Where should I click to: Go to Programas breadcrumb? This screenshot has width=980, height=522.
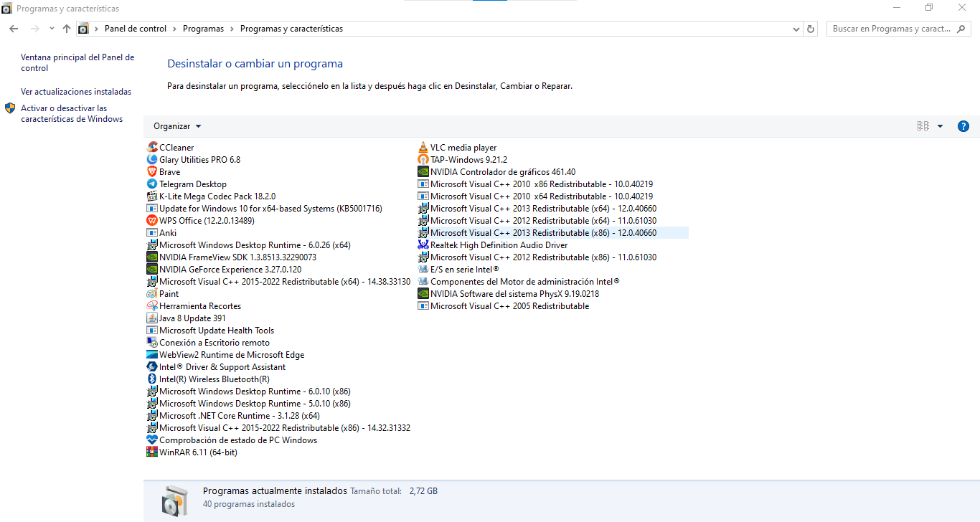(203, 29)
